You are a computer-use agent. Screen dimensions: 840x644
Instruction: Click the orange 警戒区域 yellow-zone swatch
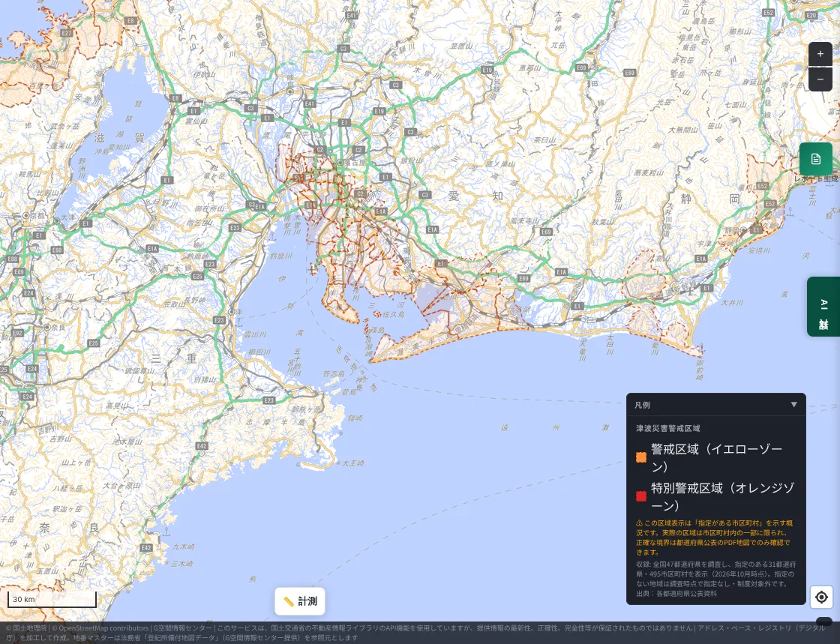pos(640,457)
